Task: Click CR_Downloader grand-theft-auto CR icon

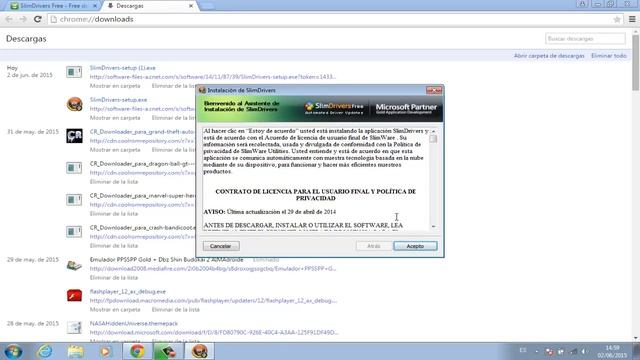Action: tap(74, 136)
